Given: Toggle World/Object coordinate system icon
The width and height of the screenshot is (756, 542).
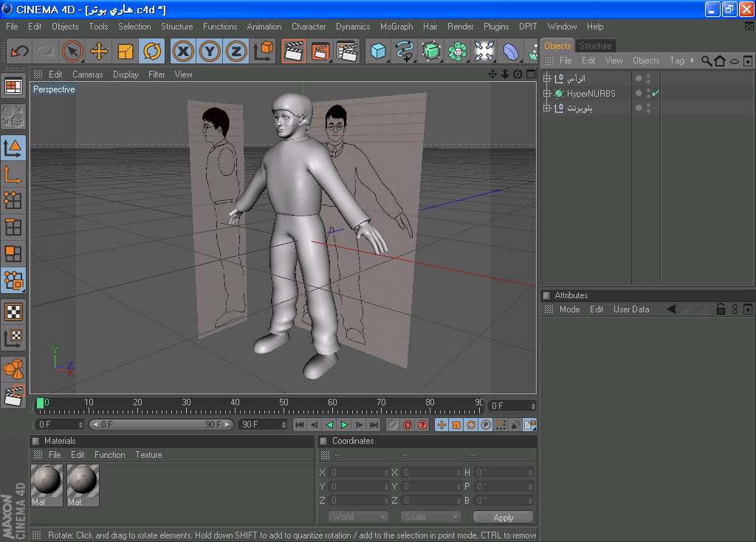Looking at the screenshot, I should [x=263, y=51].
